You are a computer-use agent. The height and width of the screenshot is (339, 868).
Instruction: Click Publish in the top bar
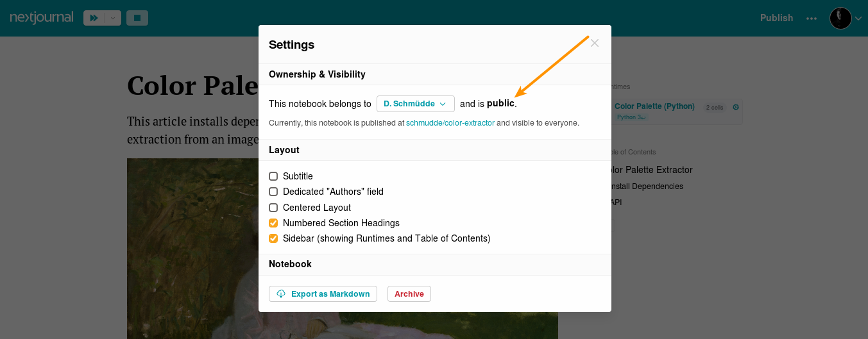(776, 18)
